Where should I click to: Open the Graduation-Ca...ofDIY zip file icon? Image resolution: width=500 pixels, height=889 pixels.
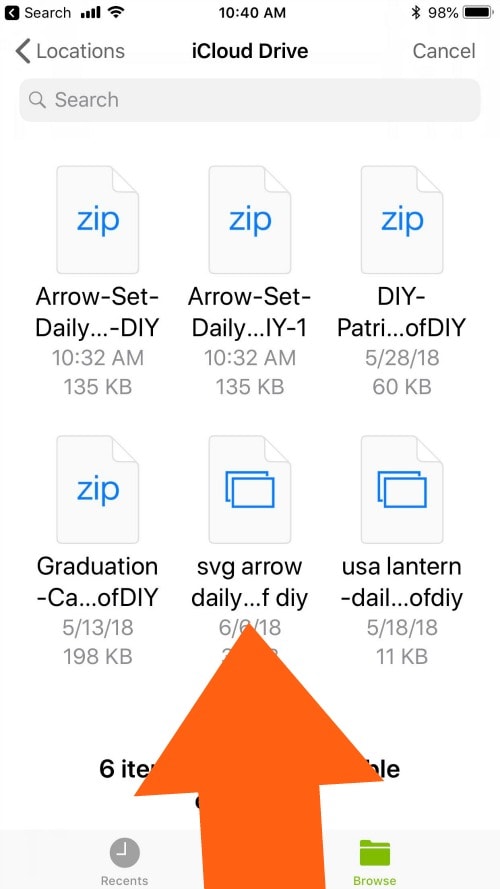[98, 489]
